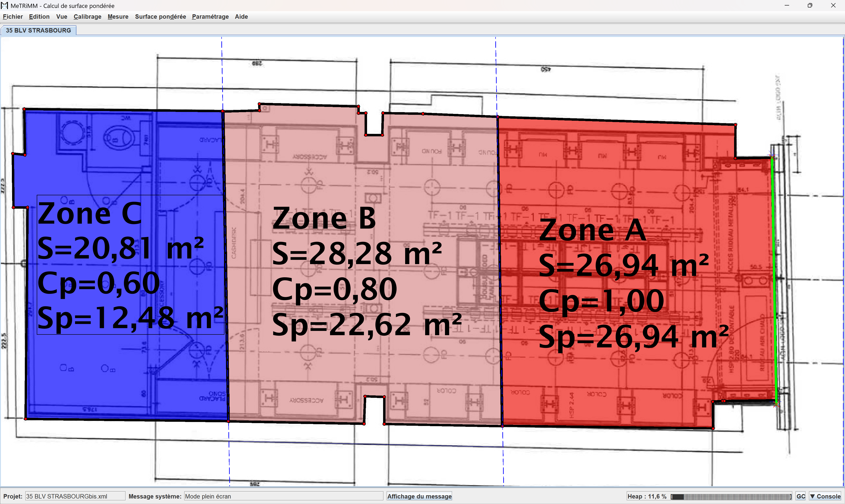Viewport: 845px width, 504px height.
Task: Open the Surface pondérée menu
Action: (x=160, y=17)
